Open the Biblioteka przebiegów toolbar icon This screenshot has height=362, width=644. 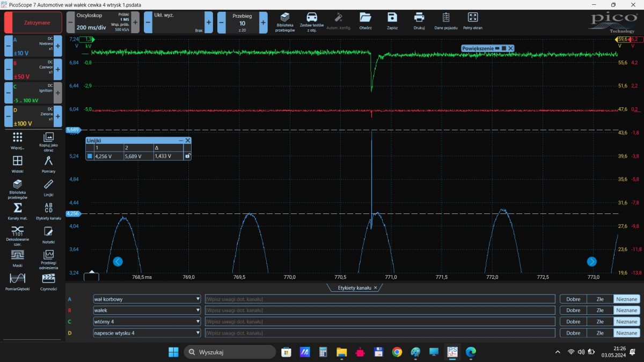(285, 20)
